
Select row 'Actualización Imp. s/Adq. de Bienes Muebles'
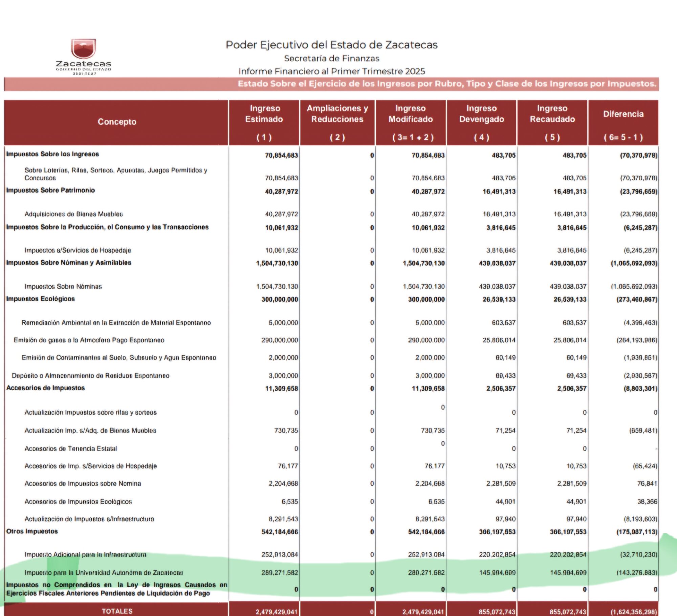tap(332, 431)
